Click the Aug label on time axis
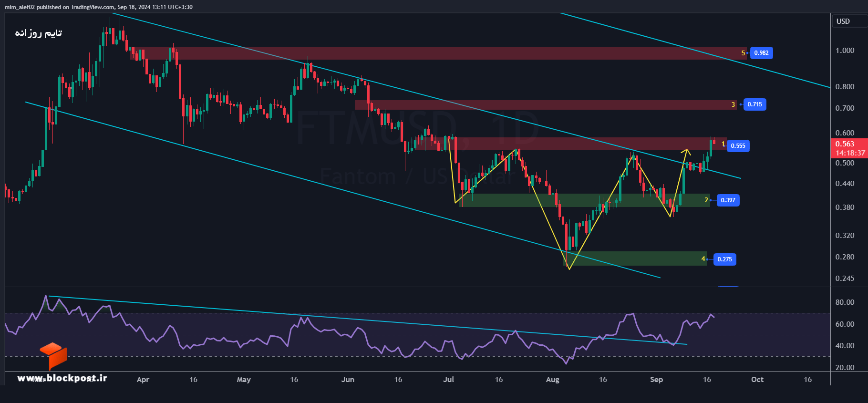The height and width of the screenshot is (403, 868). 552,380
